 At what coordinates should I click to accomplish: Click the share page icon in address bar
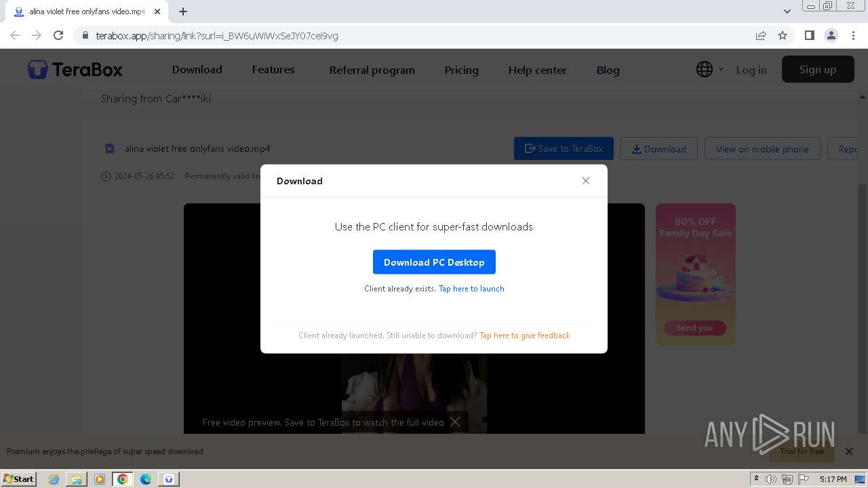coord(761,35)
